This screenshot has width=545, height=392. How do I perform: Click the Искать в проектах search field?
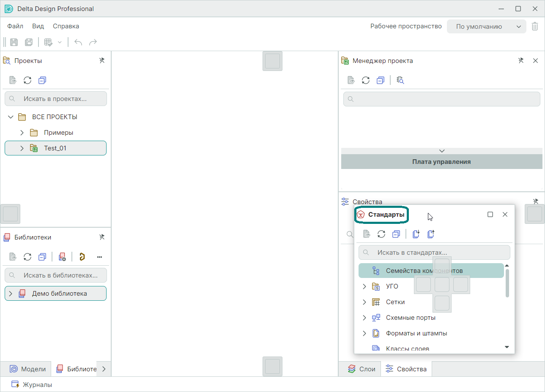click(59, 99)
